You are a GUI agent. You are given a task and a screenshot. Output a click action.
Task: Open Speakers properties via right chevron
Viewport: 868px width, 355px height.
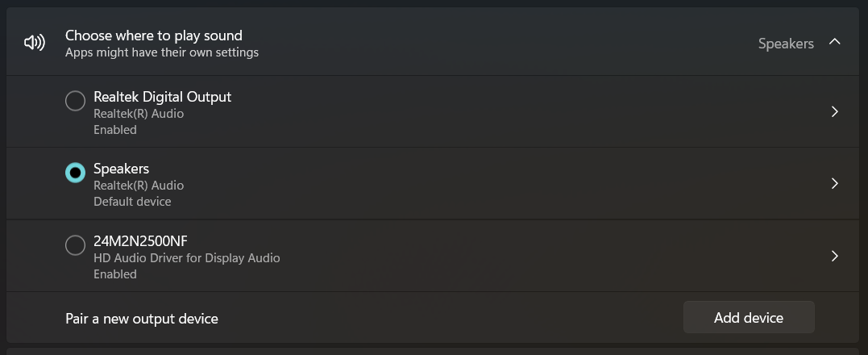pyautogui.click(x=835, y=183)
